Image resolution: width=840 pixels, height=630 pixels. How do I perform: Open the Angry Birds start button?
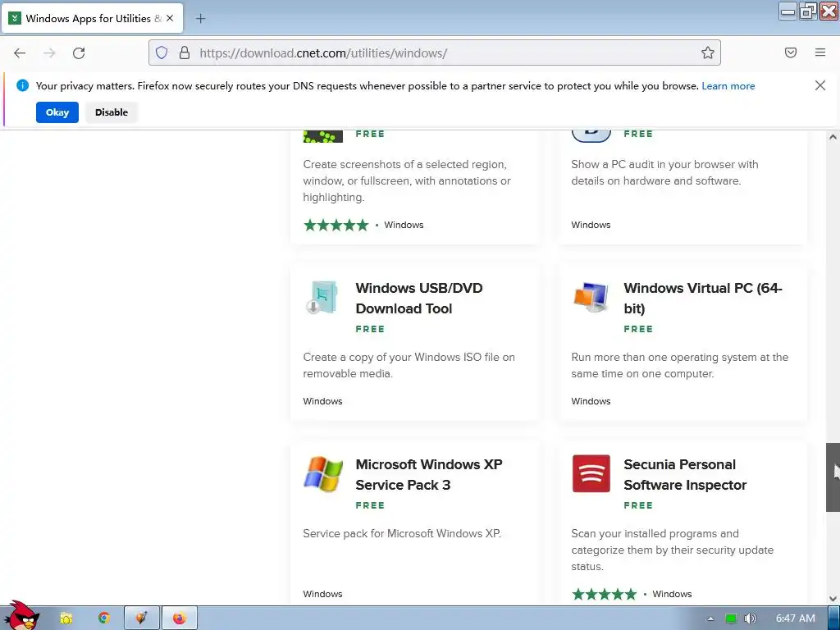click(x=21, y=616)
